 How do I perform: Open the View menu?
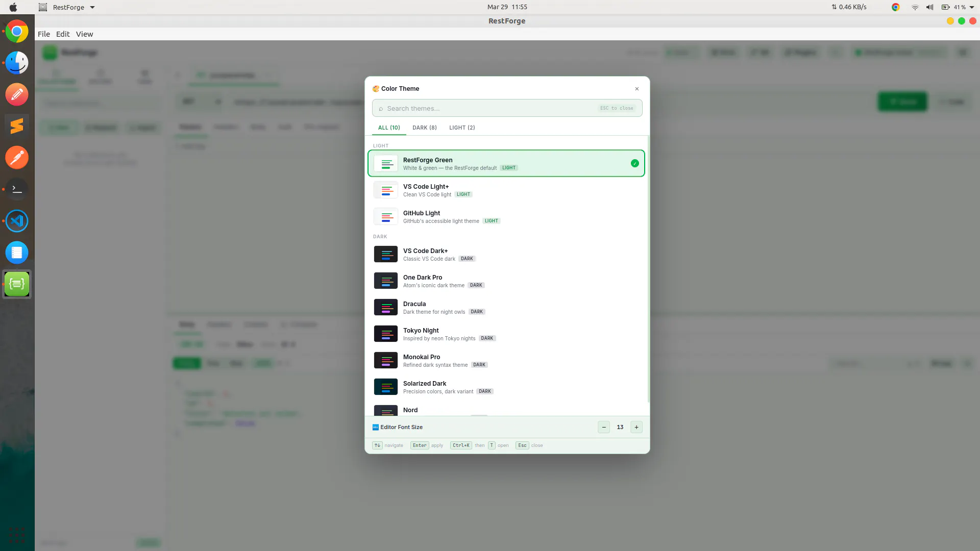(85, 34)
